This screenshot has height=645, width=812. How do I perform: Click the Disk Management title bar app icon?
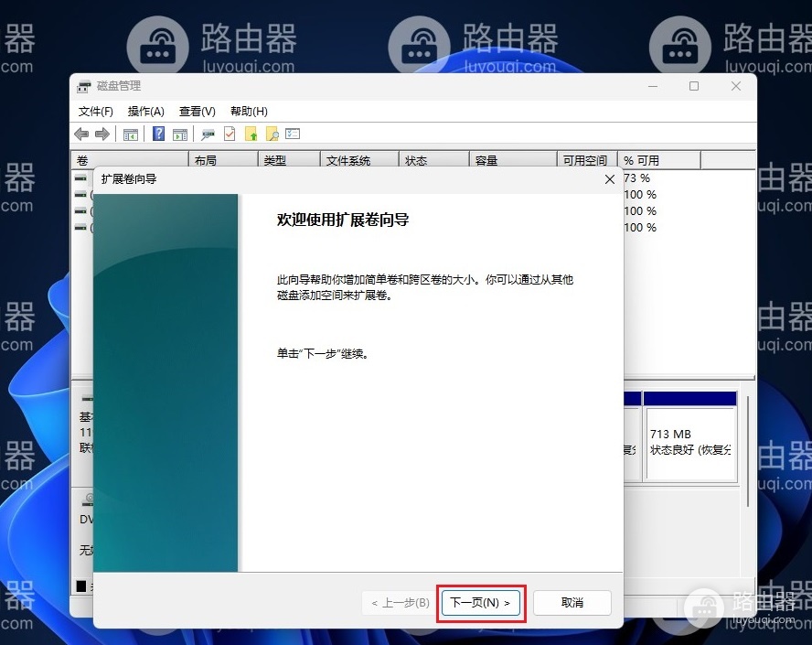[x=84, y=87]
